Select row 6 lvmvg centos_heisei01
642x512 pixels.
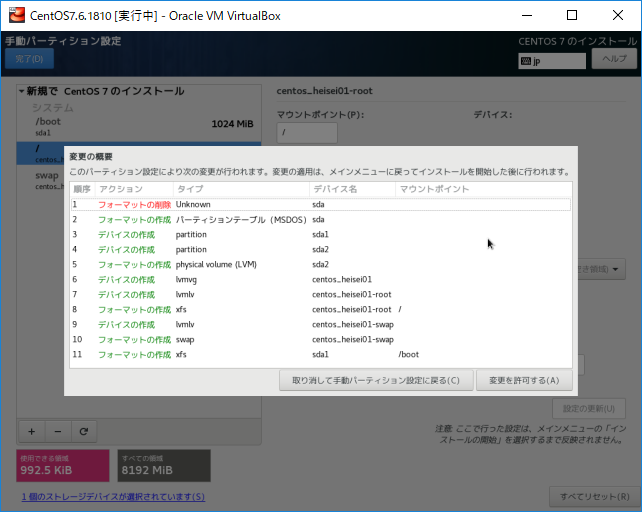point(321,280)
